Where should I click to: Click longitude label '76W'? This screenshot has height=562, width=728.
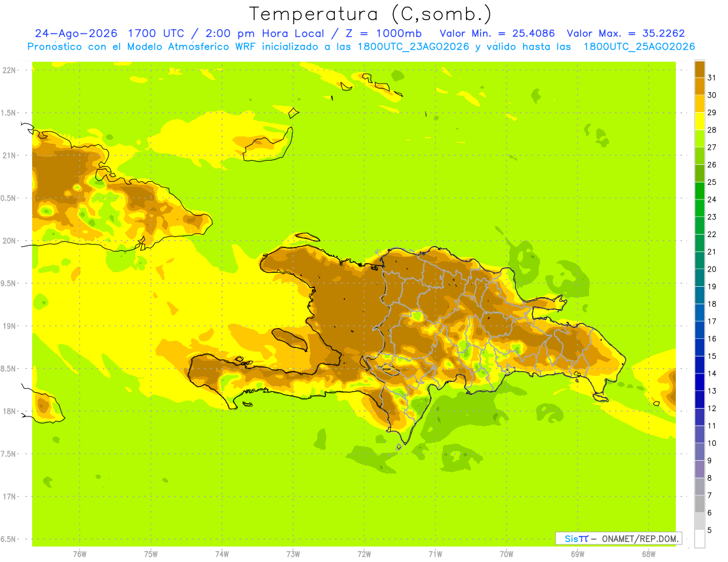[x=79, y=554]
